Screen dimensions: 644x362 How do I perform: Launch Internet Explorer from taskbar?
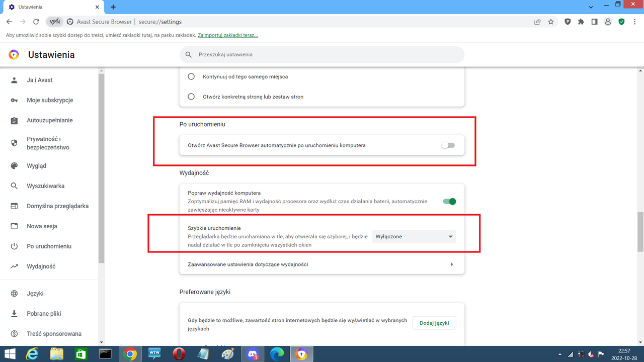tap(32, 354)
